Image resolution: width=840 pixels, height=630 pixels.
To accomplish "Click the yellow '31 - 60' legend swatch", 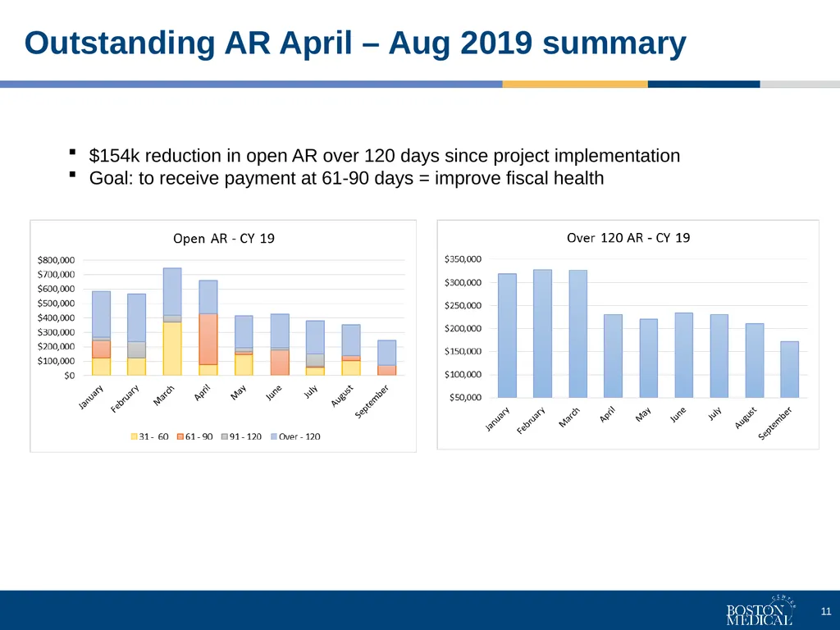I will [134, 436].
